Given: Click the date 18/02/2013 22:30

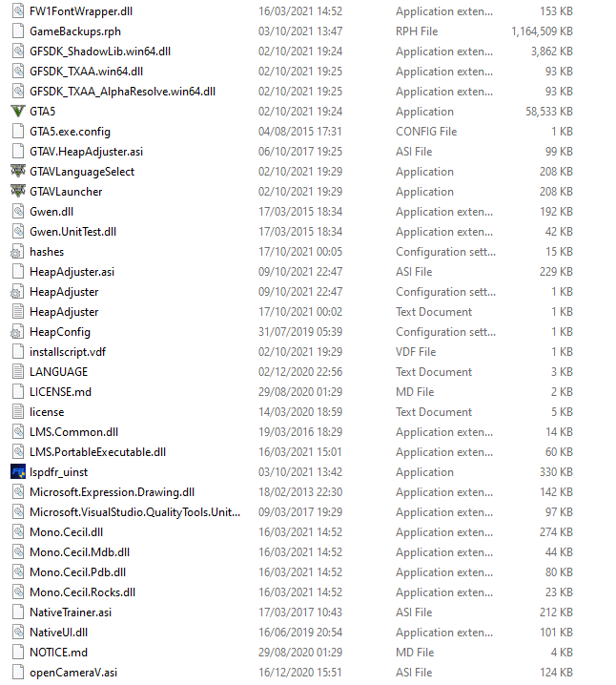Looking at the screenshot, I should coord(300,492).
